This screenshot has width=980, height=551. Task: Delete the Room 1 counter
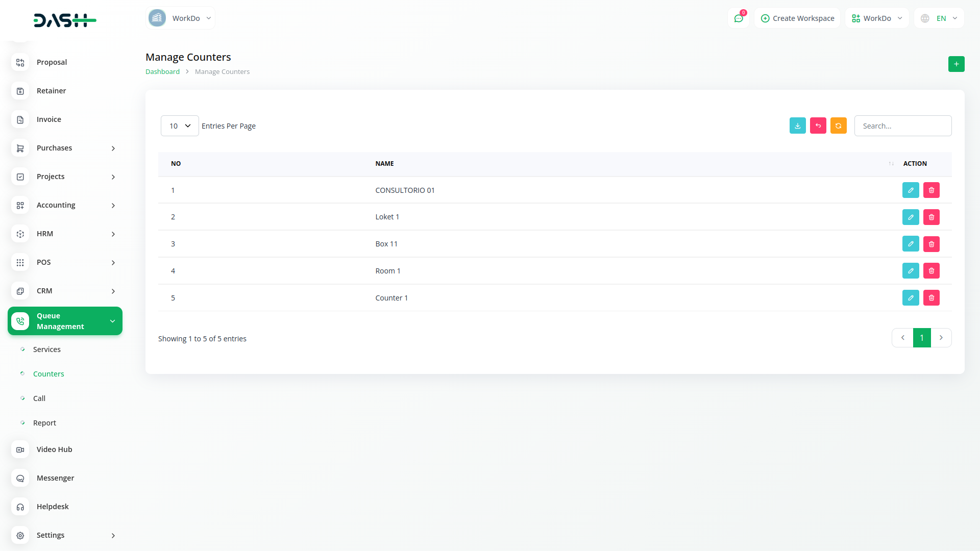coord(931,271)
